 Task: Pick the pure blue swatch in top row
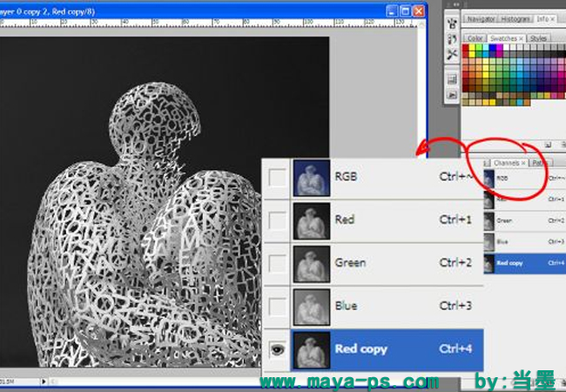[493, 48]
